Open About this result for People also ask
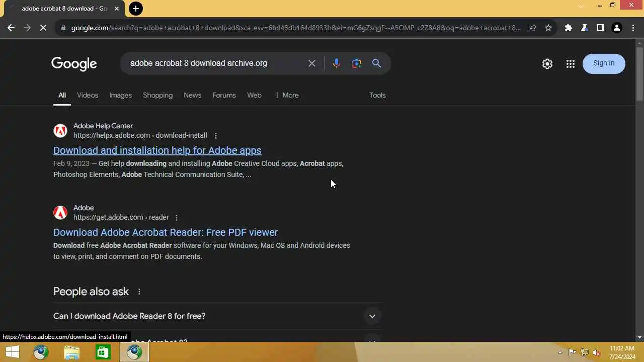The image size is (644, 362). tap(139, 292)
